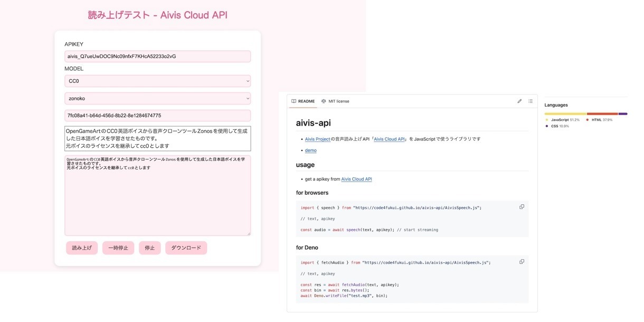Screen dimensions: 644x322
Task: Click the APIKEY input field
Action: 157,56
